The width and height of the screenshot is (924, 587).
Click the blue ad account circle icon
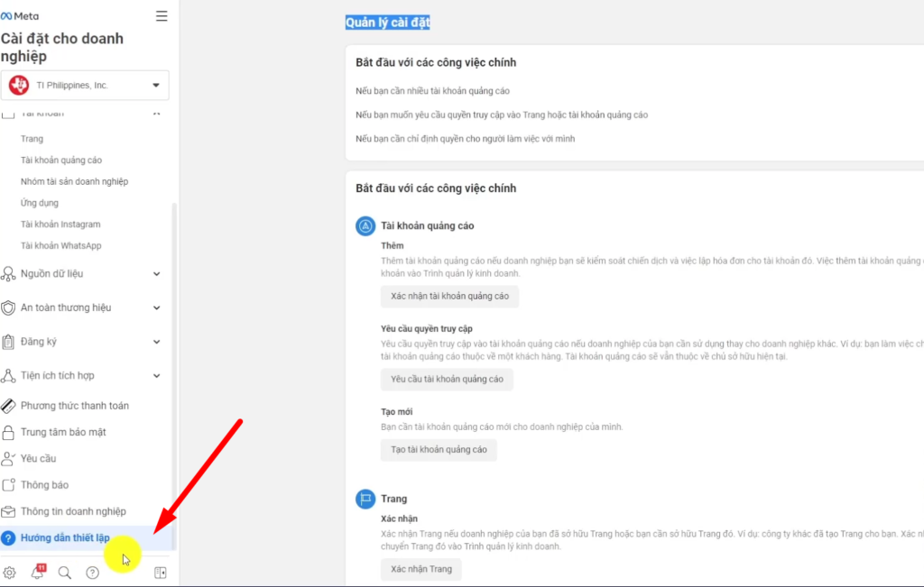pos(365,226)
